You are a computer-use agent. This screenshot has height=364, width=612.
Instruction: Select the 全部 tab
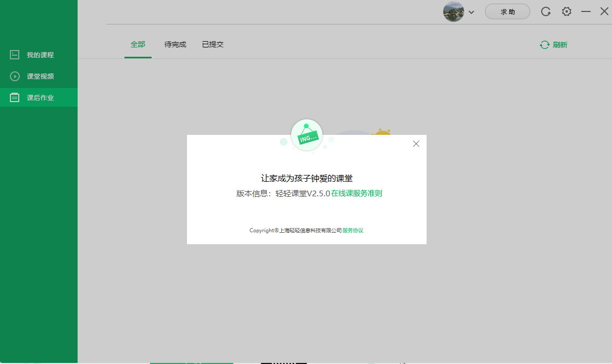(x=138, y=44)
